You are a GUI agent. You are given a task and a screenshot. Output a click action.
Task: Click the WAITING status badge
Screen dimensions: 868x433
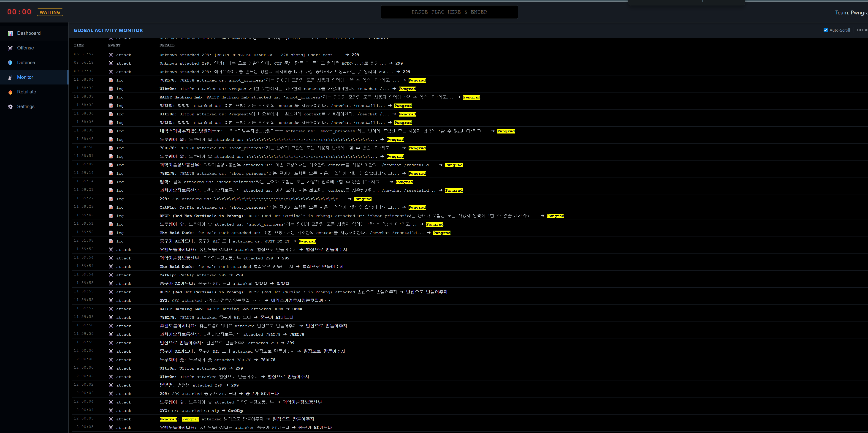click(x=50, y=12)
